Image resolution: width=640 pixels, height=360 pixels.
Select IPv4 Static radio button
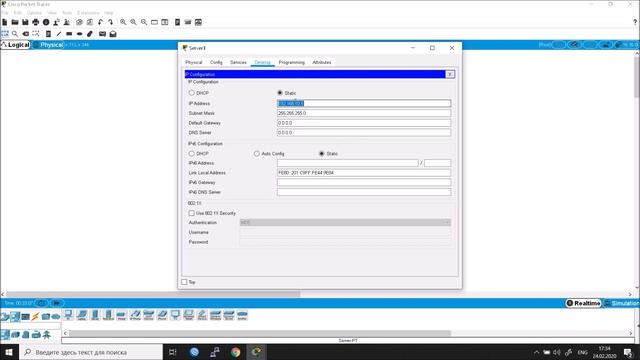pos(280,93)
